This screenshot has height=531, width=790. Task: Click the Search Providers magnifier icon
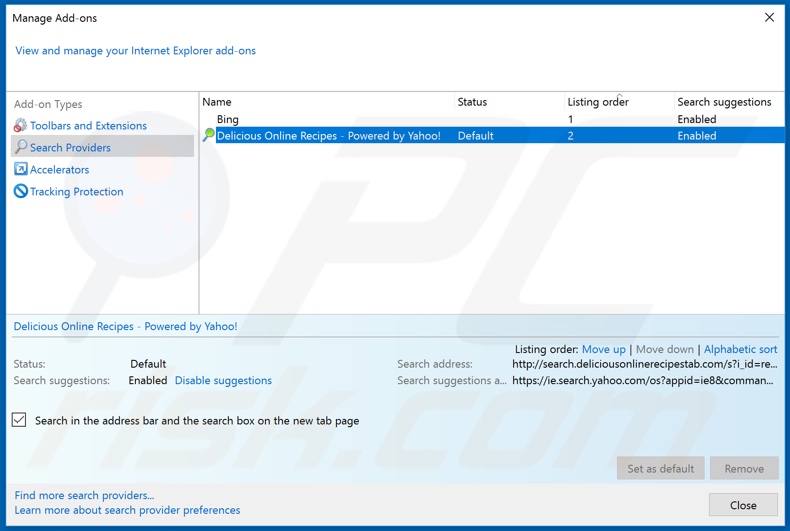pos(21,147)
